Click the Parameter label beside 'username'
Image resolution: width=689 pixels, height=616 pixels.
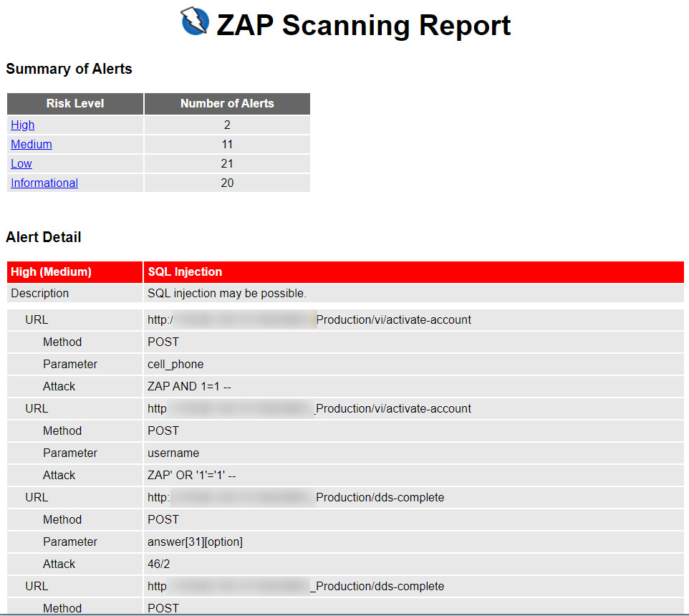[70, 453]
